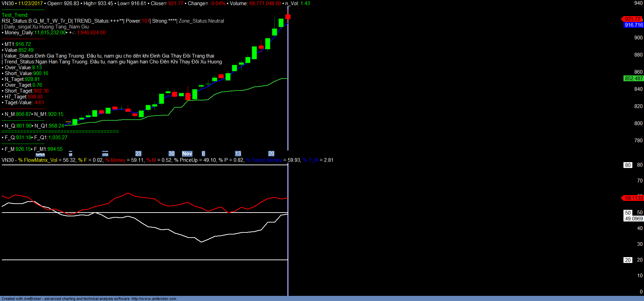644x301 pixels.
Task: Click the red 59.1133 indicator marker
Action: coord(633,198)
